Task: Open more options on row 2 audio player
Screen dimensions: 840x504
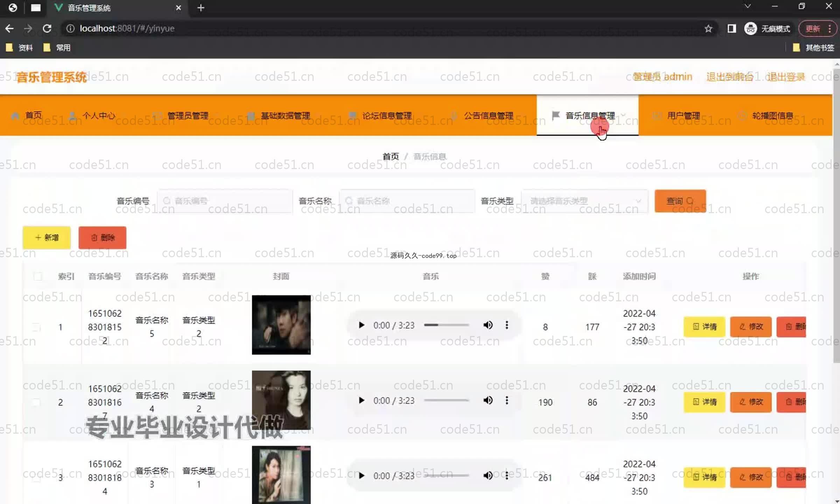Action: coord(507,400)
